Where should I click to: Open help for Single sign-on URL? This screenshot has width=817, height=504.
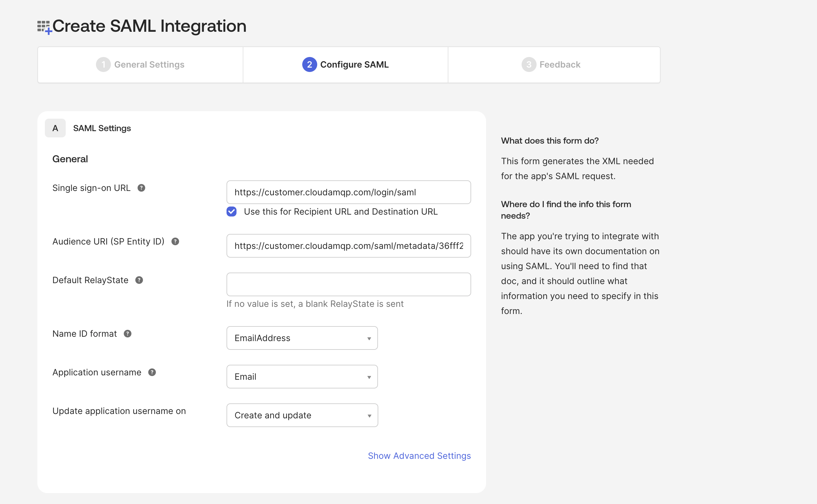pos(141,188)
